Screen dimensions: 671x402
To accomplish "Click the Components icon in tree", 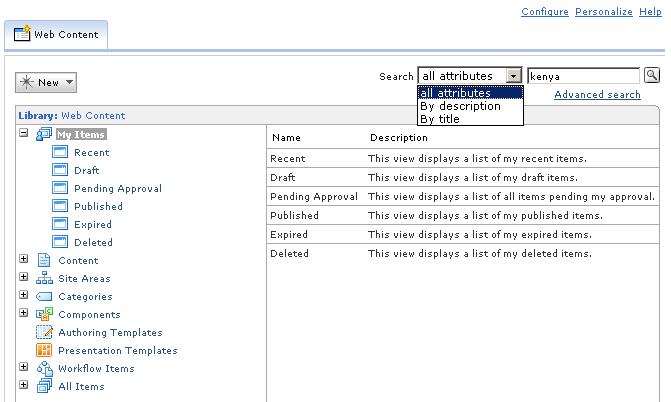I will tap(44, 314).
